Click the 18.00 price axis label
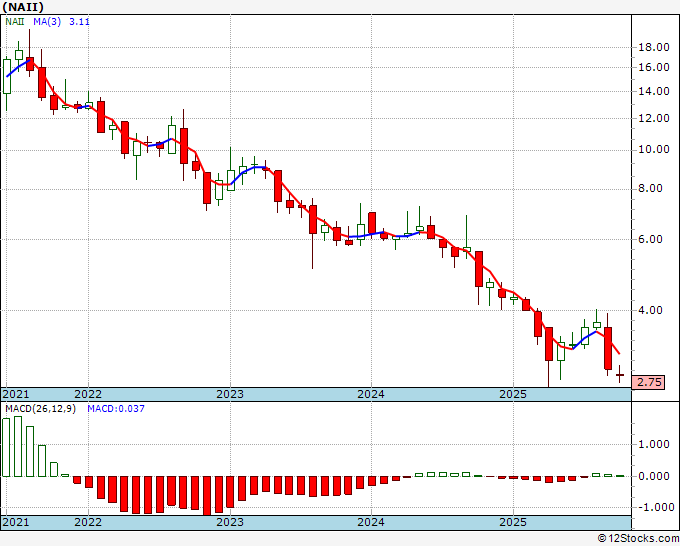This screenshot has height=546, width=680. tap(654, 47)
